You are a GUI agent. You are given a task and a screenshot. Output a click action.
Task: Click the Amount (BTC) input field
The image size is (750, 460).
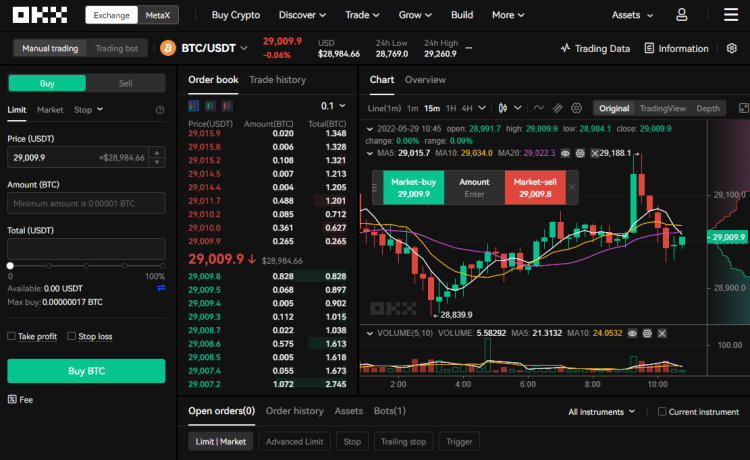coord(86,203)
